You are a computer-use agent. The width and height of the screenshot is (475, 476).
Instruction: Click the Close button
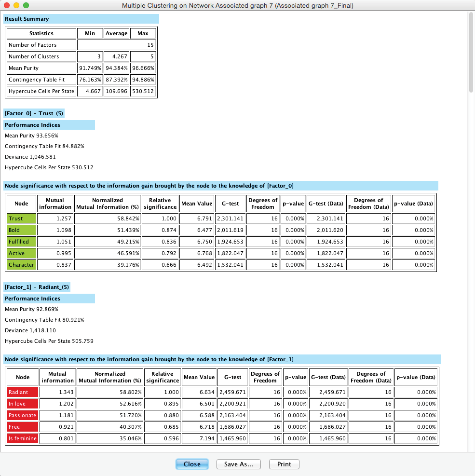(x=192, y=464)
